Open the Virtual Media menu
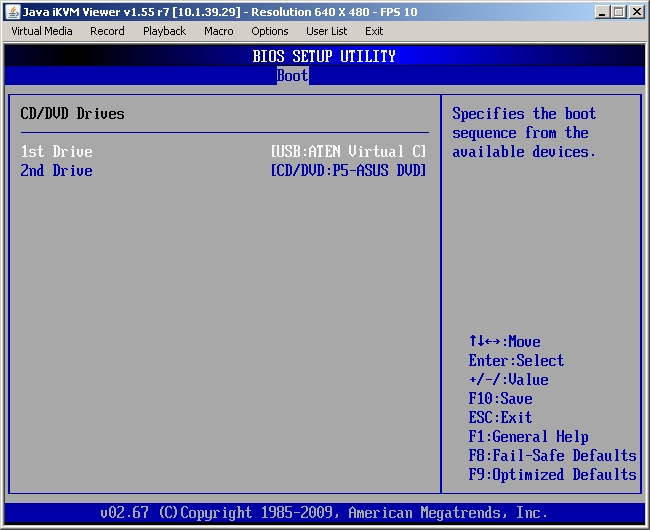The image size is (650, 530). pyautogui.click(x=42, y=31)
